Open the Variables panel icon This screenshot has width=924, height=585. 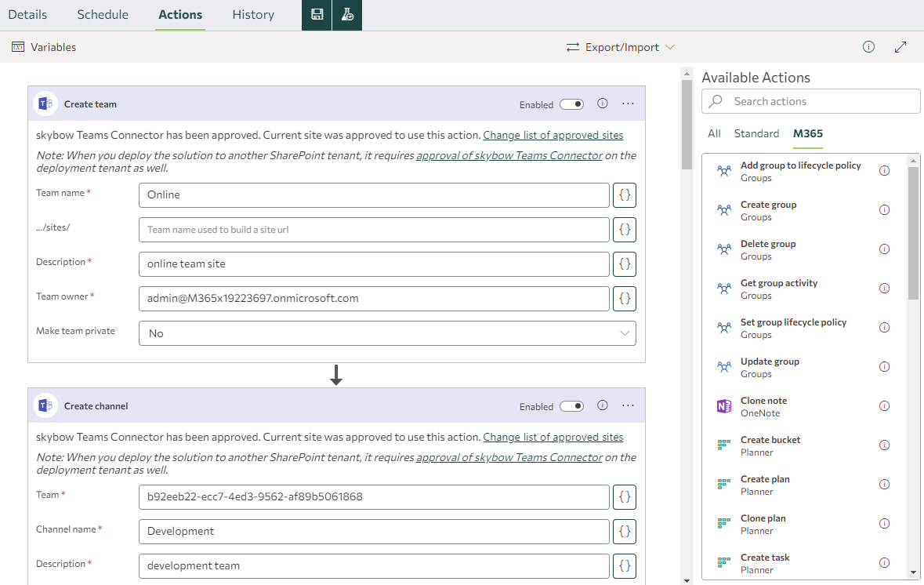[x=18, y=47]
